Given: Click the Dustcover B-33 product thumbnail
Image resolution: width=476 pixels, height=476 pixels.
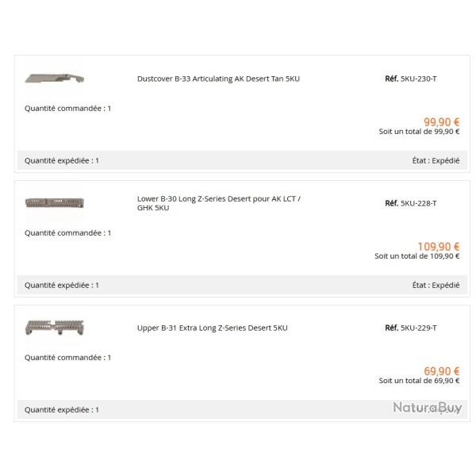Looking at the screenshot, I should (x=55, y=79).
